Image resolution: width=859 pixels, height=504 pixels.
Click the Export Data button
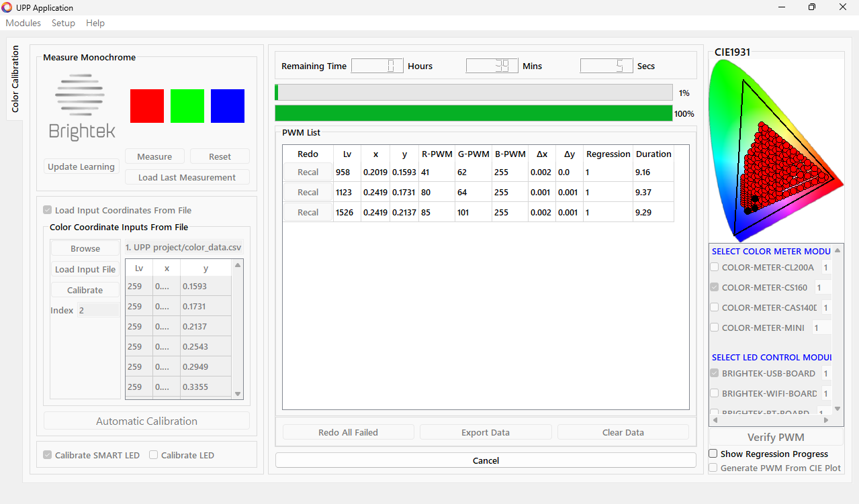coord(486,433)
